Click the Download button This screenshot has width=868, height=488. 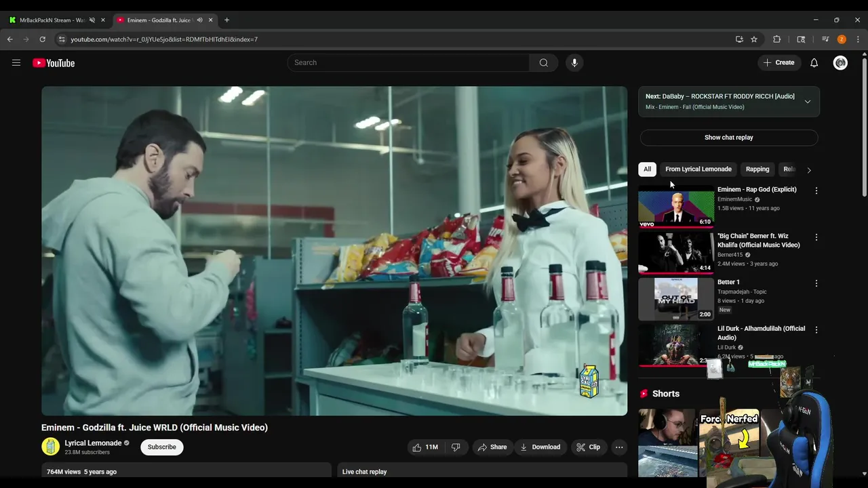pos(540,447)
